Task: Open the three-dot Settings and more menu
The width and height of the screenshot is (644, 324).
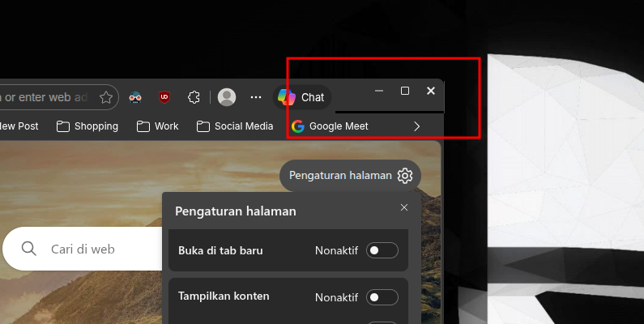Action: point(256,97)
